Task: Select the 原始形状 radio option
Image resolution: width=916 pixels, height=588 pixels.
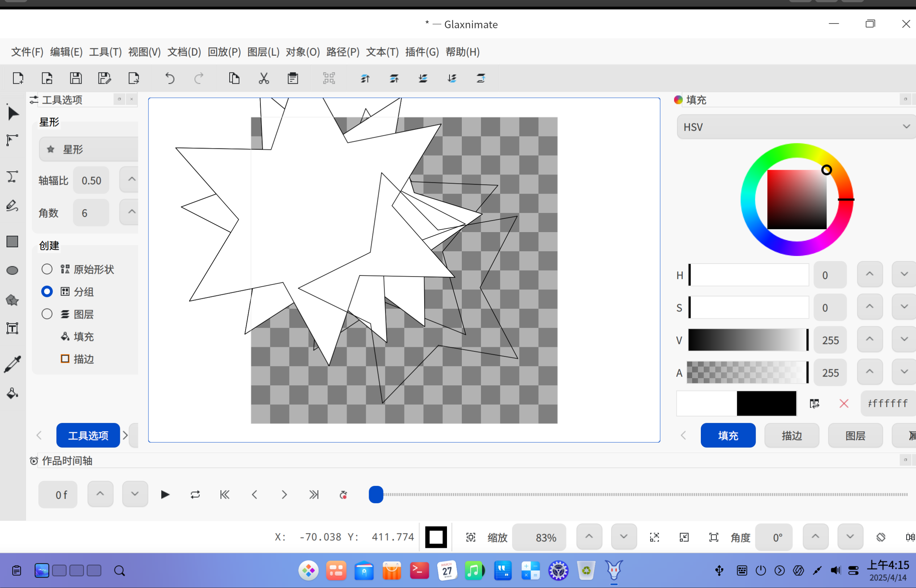Action: pos(47,269)
